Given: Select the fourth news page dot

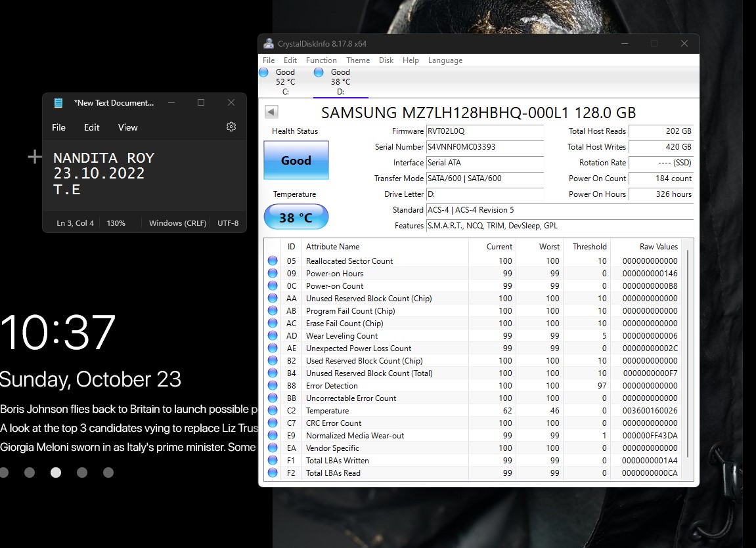Looking at the screenshot, I should (x=82, y=473).
